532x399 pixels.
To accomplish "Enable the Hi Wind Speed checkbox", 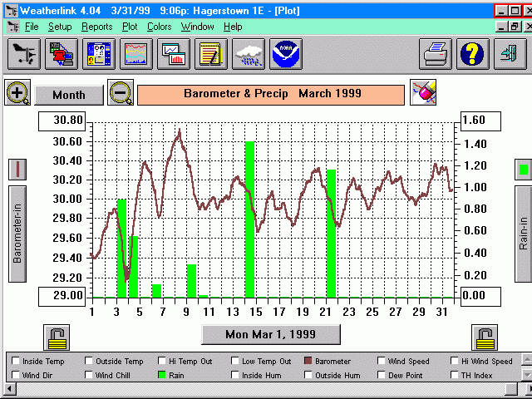I will coord(455,361).
